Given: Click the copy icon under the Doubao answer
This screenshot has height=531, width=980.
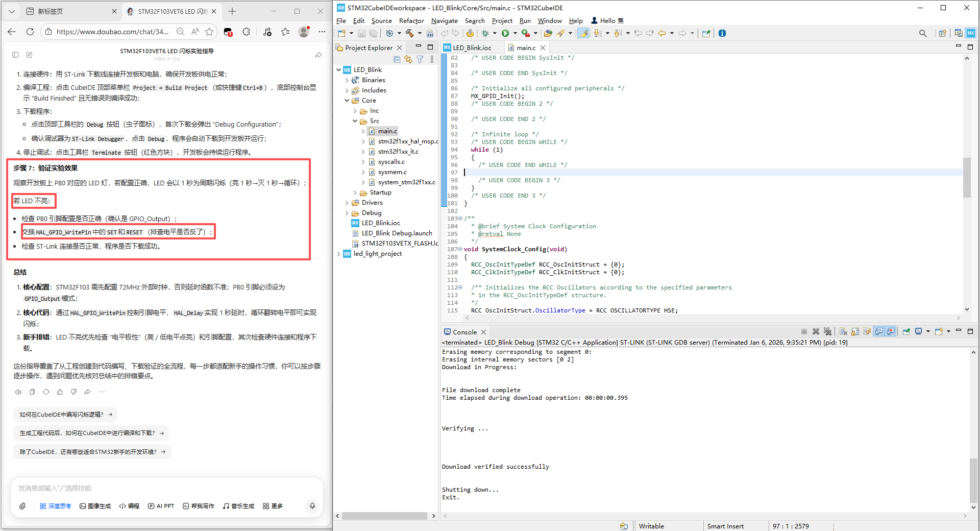Looking at the screenshot, I should [x=32, y=392].
